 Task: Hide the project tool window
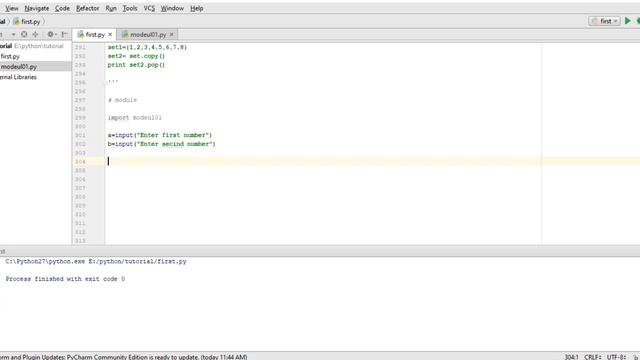point(64,35)
